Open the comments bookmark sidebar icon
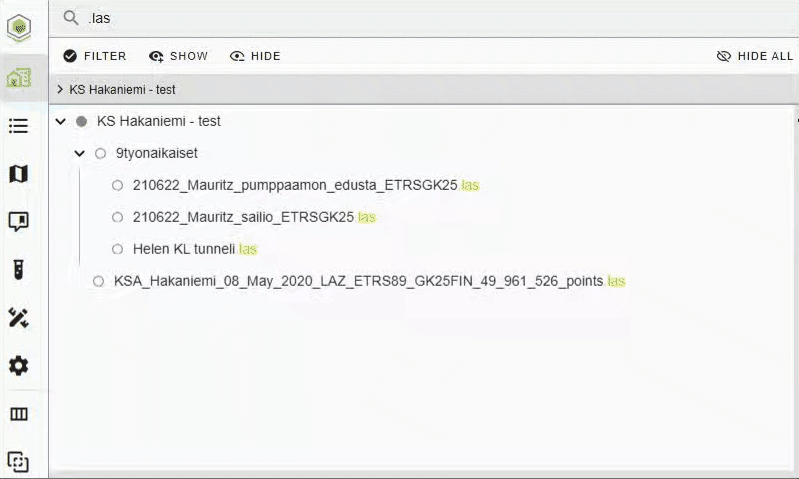Screen dimensions: 799x479 tap(18, 221)
